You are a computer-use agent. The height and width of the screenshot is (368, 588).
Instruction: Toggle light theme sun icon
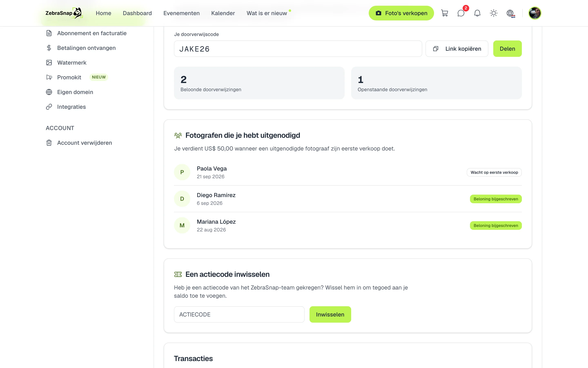click(493, 13)
